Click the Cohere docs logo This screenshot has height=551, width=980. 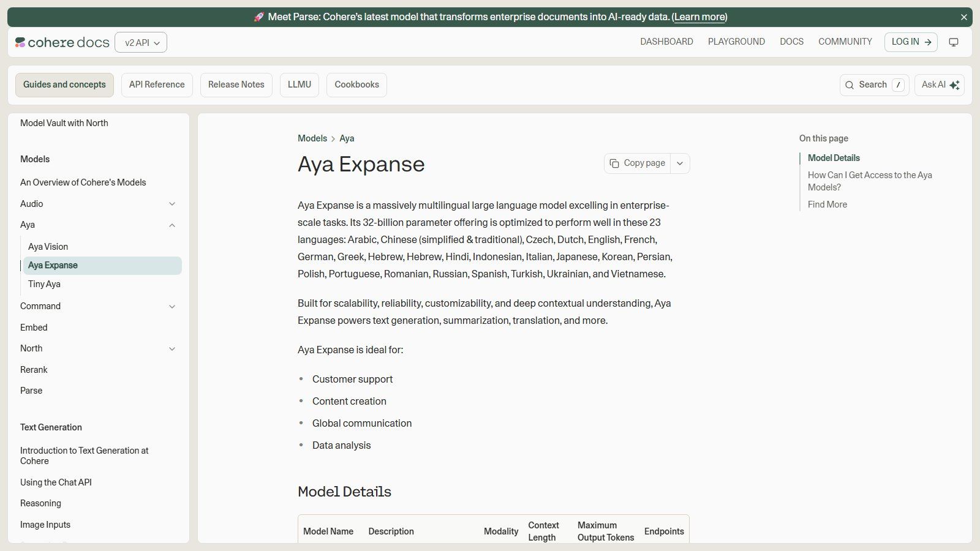pos(62,42)
